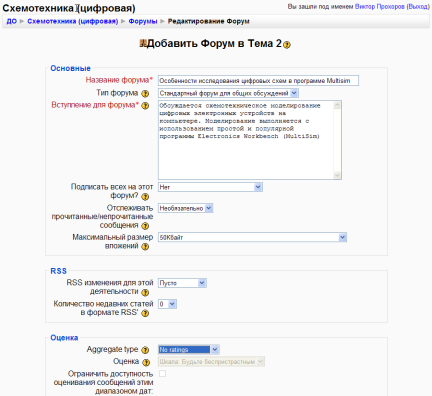Click help icon next to Добавить Форум heading
Viewport: 432px width, 396px height.
point(287,45)
